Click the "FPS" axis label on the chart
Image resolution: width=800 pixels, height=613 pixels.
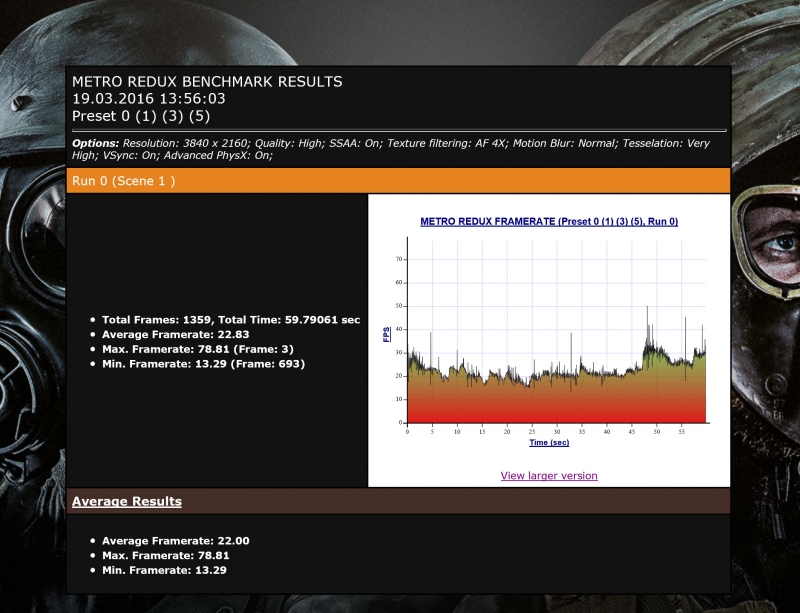tap(387, 334)
